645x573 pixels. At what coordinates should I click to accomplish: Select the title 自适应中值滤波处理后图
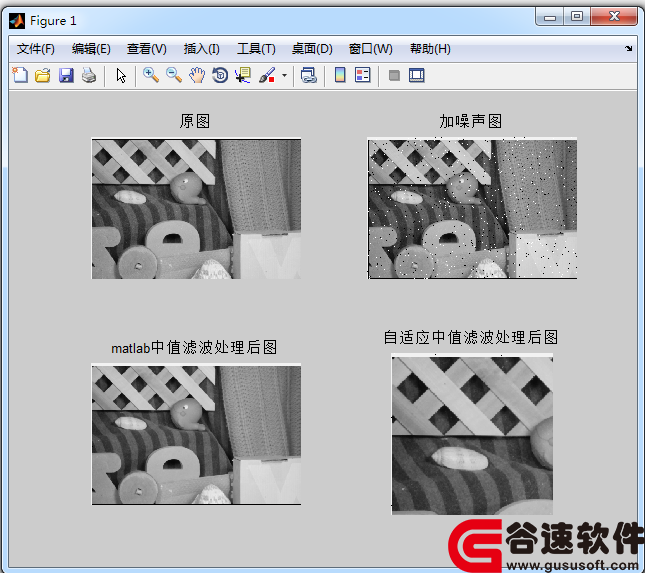click(x=471, y=337)
